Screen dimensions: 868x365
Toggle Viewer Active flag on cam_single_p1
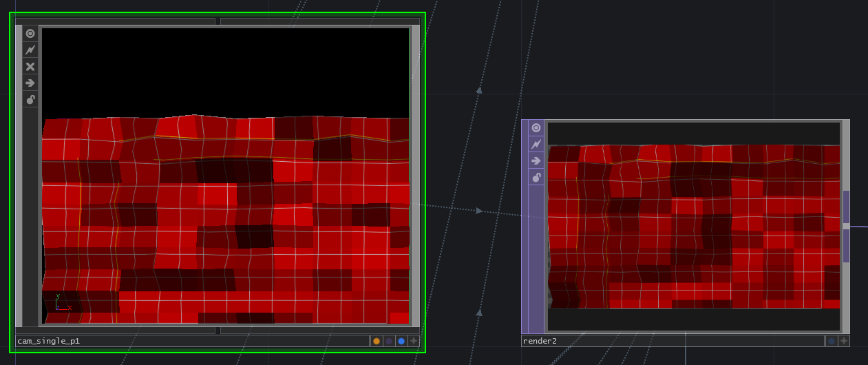(30, 33)
